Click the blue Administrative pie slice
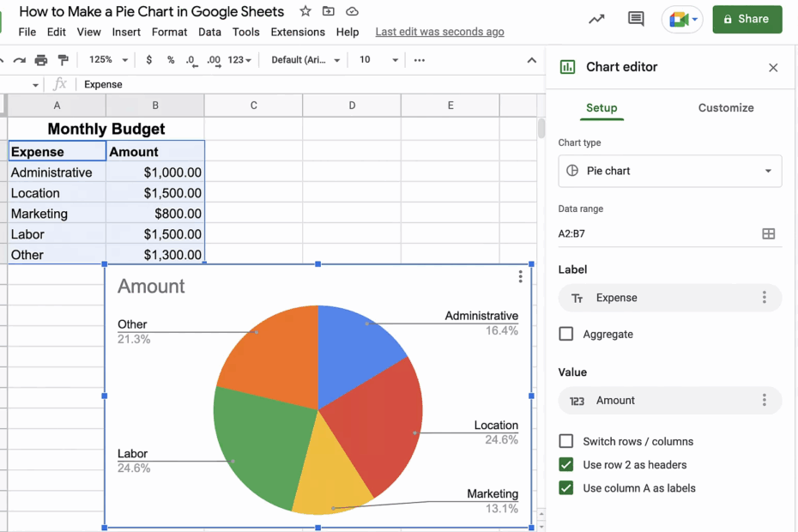The image size is (798, 532). pos(354,356)
